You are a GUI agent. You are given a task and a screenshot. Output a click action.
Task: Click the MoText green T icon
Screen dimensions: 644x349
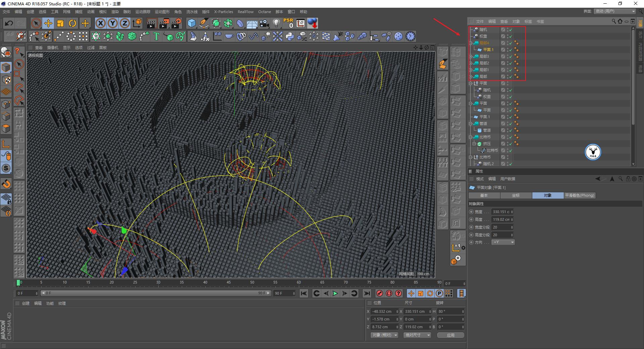click(x=156, y=36)
